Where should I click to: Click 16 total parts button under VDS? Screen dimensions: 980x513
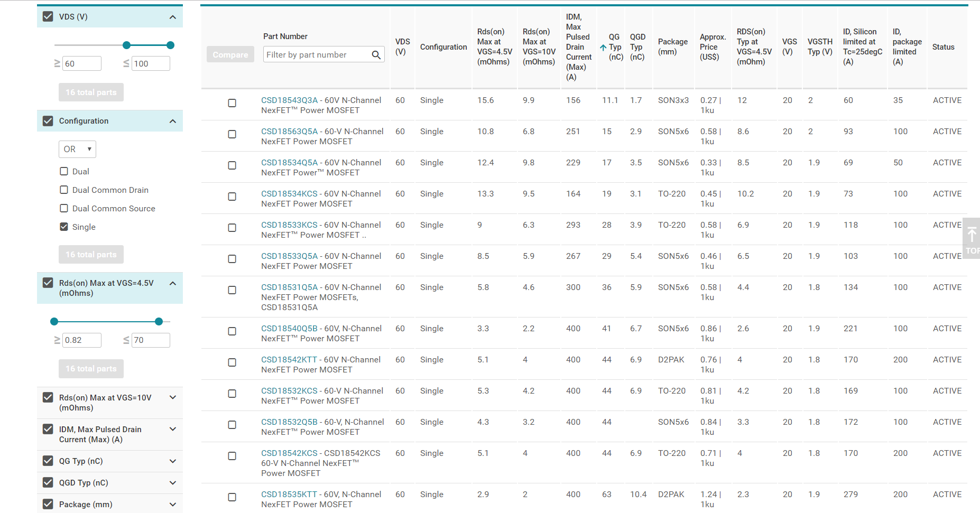91,92
